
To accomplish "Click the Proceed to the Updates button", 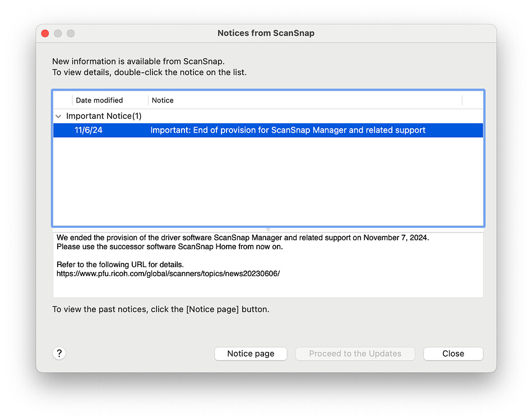I will coord(355,353).
